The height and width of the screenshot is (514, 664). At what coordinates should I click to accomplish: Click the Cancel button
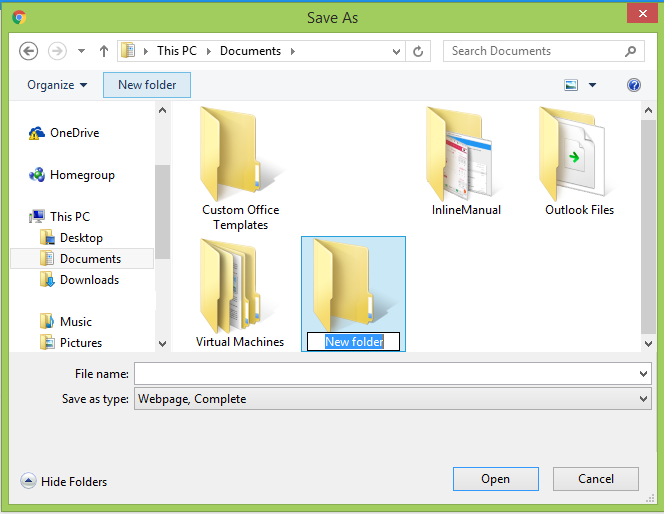[x=595, y=479]
